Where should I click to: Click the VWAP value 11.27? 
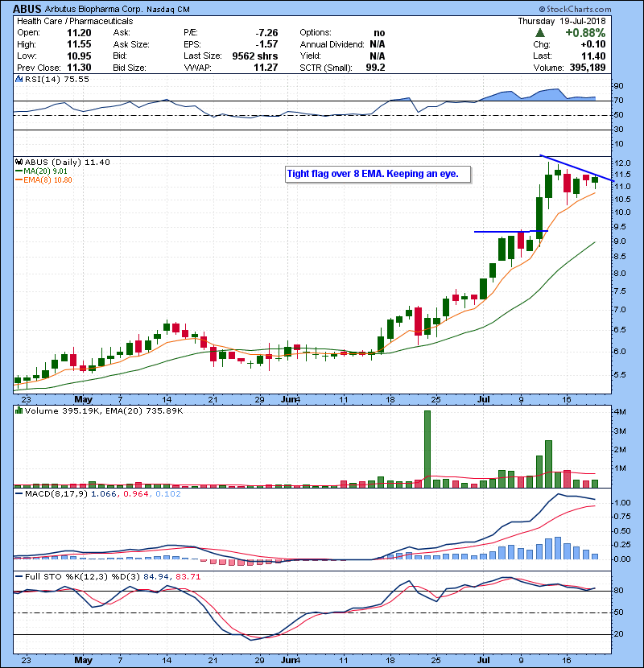(x=266, y=68)
